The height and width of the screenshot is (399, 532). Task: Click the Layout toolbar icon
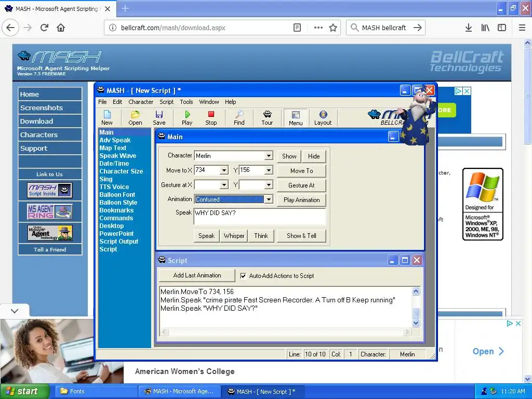323,118
